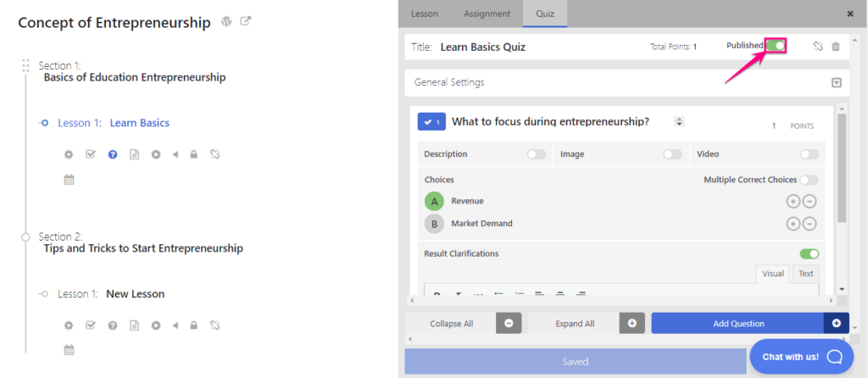The image size is (868, 378).
Task: Click lock icon under Learn Basics lesson
Action: click(x=194, y=154)
